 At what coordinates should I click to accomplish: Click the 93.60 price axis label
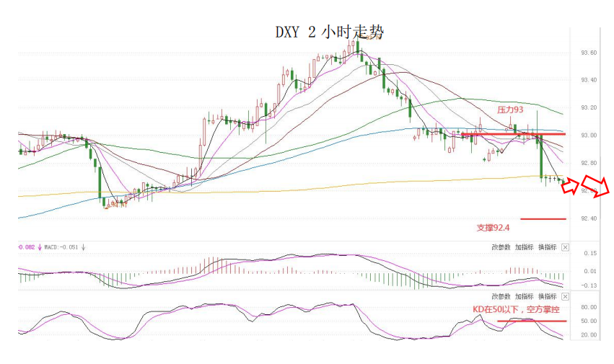click(588, 53)
